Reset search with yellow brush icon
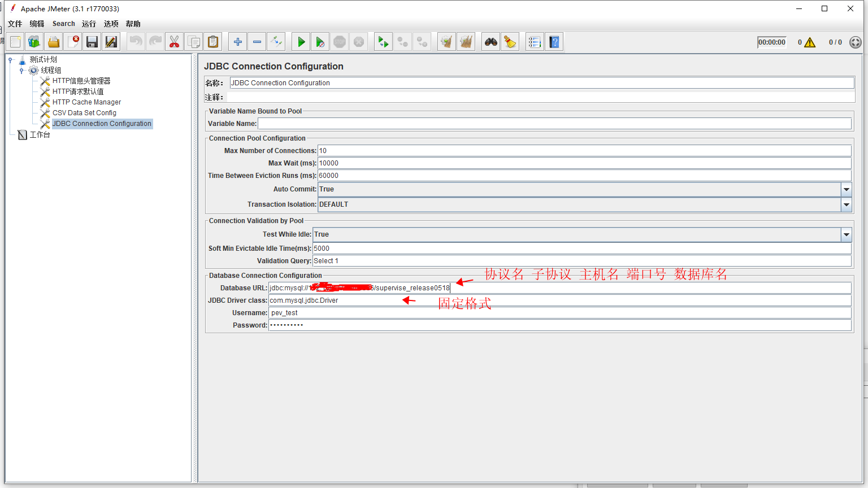This screenshot has height=488, width=868. 510,42
